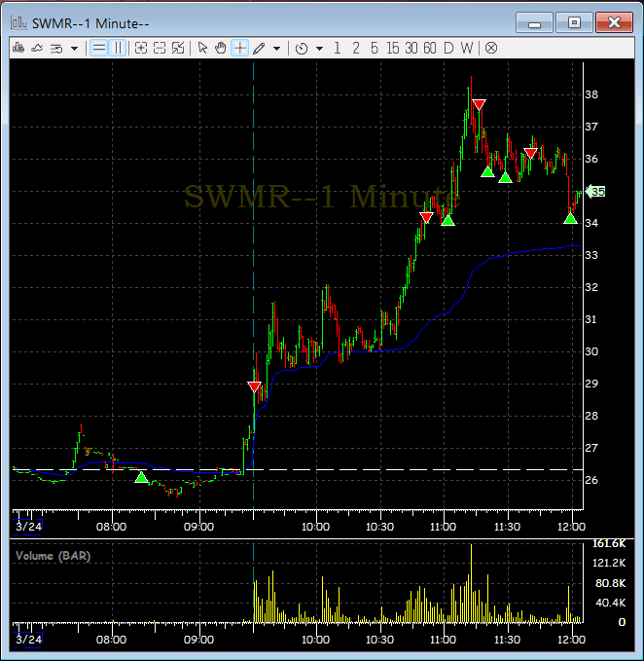This screenshot has width=644, height=661.
Task: Toggle horizontal grid lines button
Action: point(99,48)
